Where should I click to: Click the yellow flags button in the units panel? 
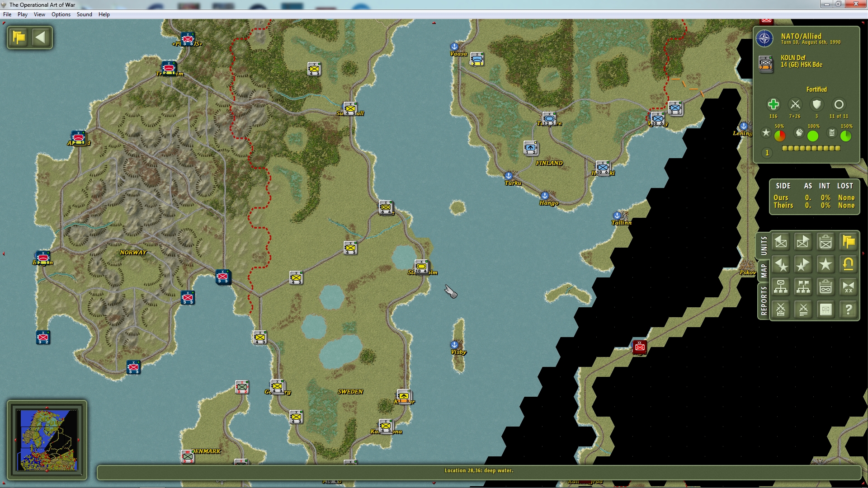(x=849, y=242)
